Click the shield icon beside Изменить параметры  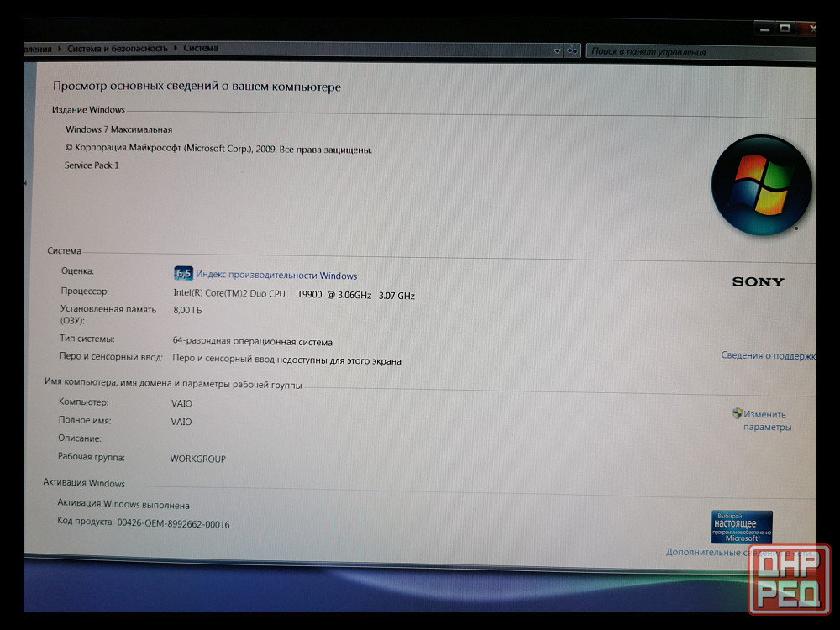[738, 413]
